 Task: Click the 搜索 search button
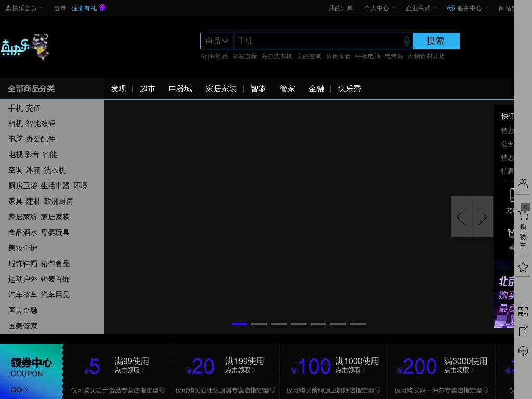coord(436,41)
